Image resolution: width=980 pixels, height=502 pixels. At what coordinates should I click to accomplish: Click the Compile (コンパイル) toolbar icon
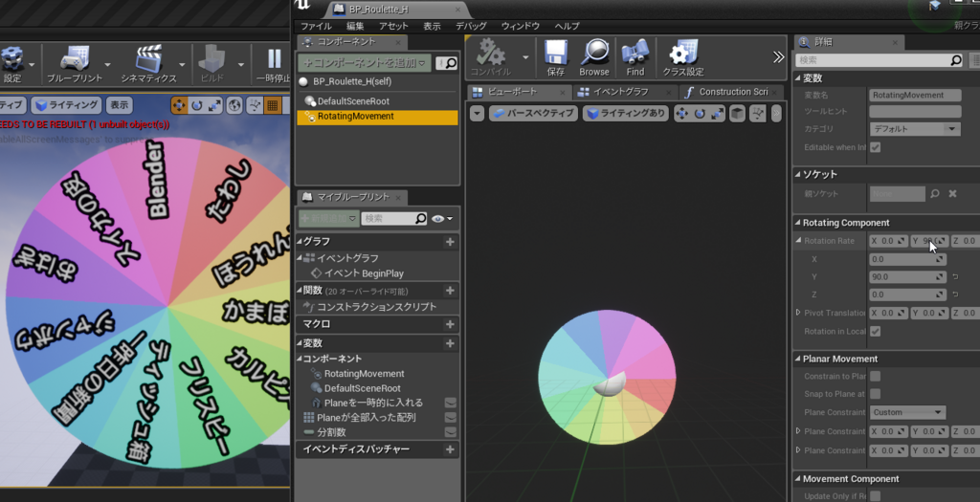coord(491,54)
